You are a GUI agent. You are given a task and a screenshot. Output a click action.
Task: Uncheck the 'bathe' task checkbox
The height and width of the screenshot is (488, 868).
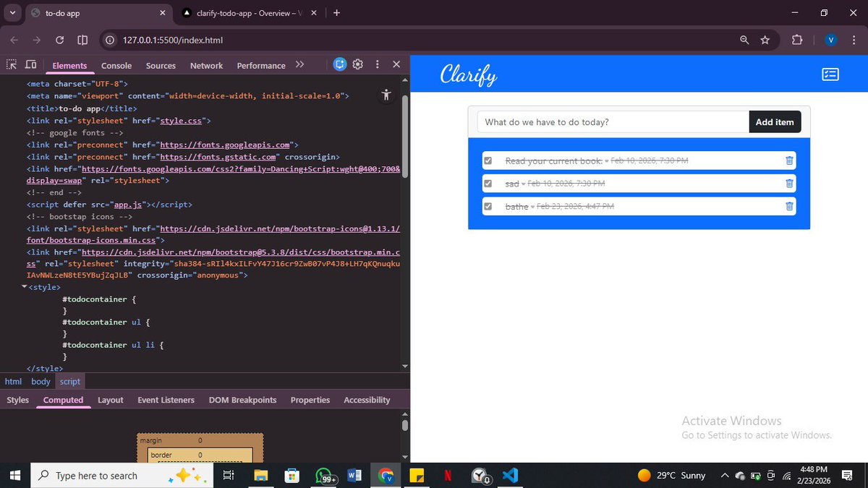point(488,207)
